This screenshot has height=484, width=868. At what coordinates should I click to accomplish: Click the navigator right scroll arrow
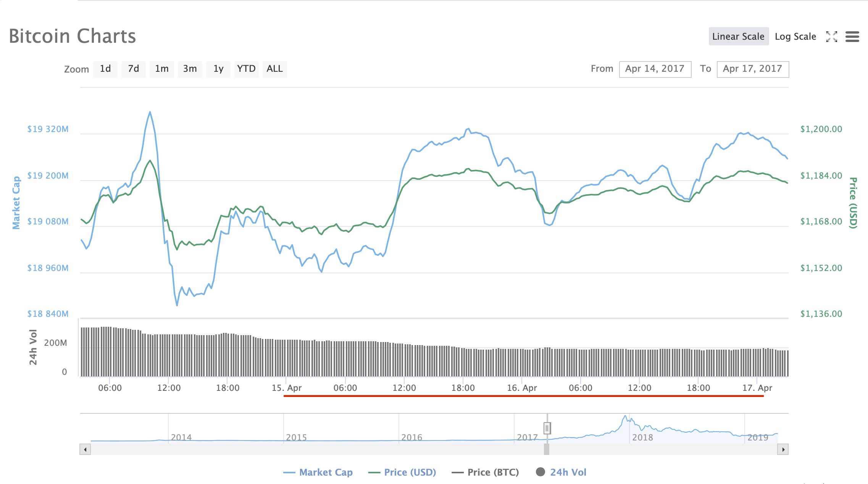click(x=783, y=449)
